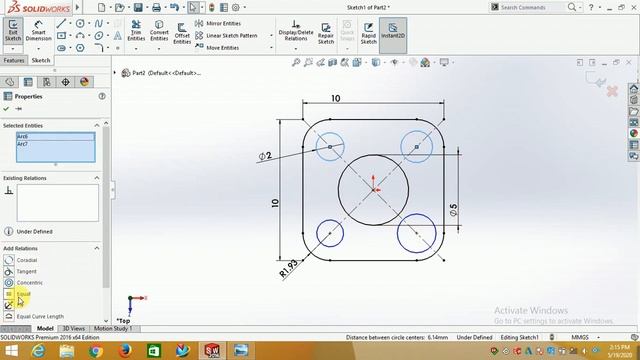Open the Trim Entities dropdown arrow
The height and width of the screenshot is (360, 640).
tap(136, 49)
